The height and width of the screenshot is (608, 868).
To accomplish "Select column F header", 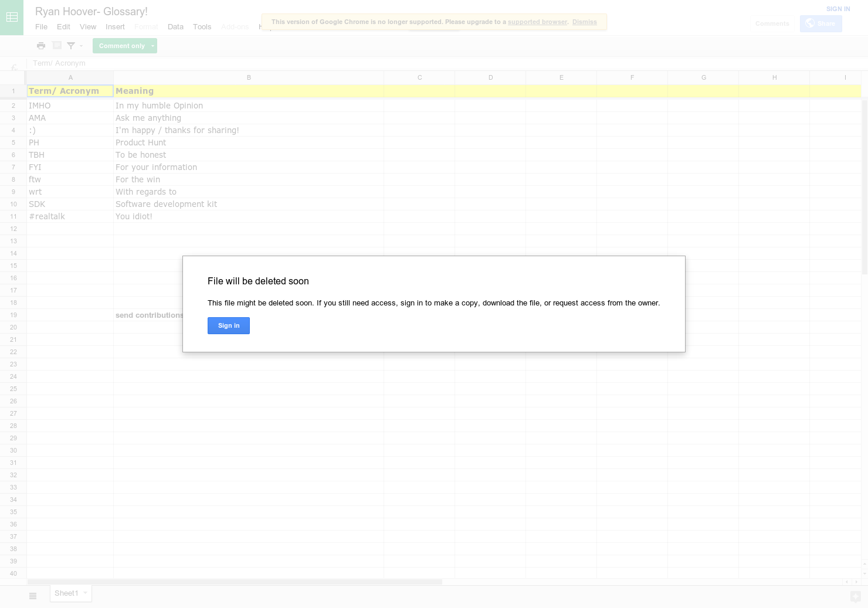I will [x=632, y=77].
